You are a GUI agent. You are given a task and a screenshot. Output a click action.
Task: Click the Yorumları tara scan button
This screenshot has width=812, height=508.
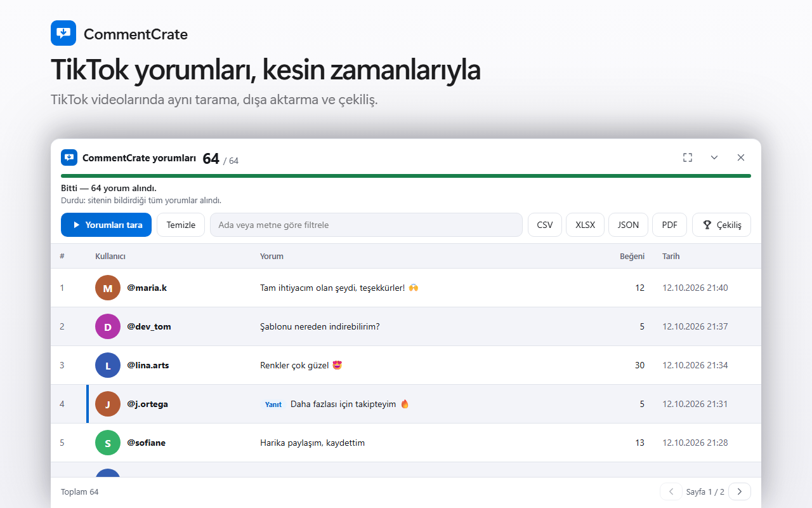tap(107, 225)
